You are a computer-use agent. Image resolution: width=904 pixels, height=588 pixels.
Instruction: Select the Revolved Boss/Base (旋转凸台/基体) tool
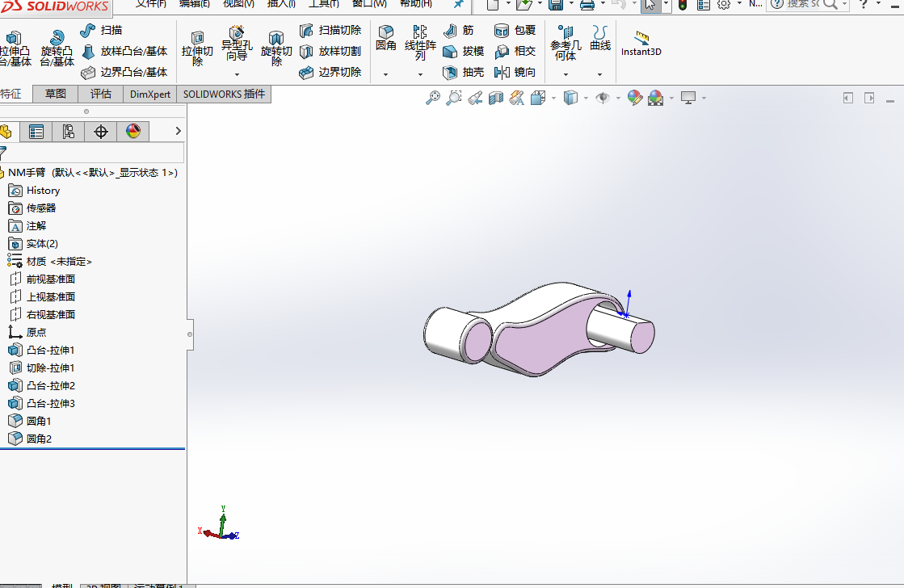click(x=57, y=48)
